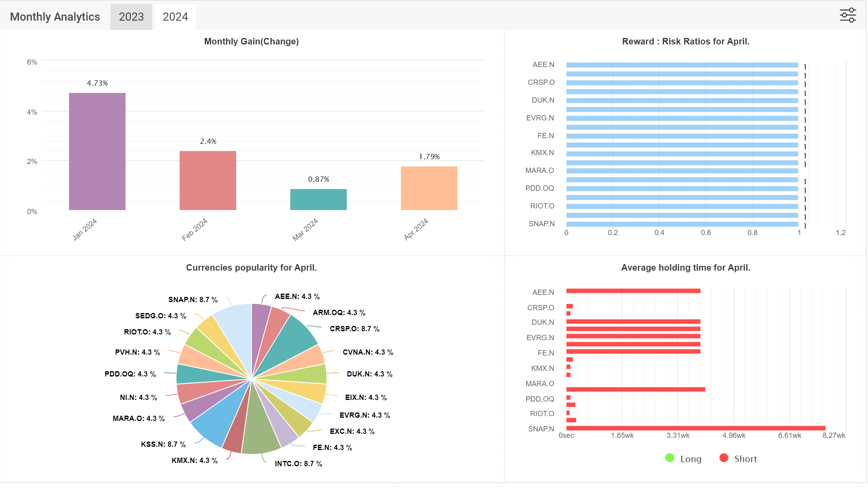The width and height of the screenshot is (868, 490).
Task: Click the Feb 2024 red bar
Action: click(x=208, y=181)
